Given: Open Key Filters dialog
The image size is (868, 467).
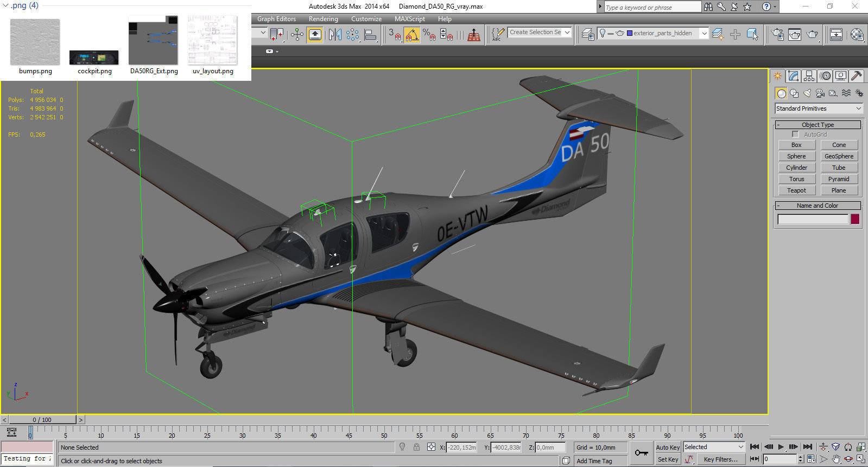Looking at the screenshot, I should tap(720, 459).
